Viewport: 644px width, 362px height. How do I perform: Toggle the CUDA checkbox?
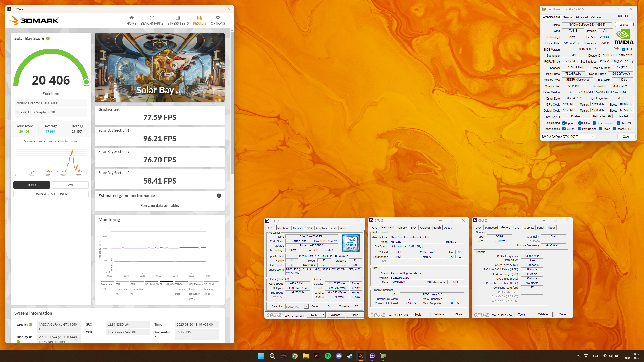(580, 123)
